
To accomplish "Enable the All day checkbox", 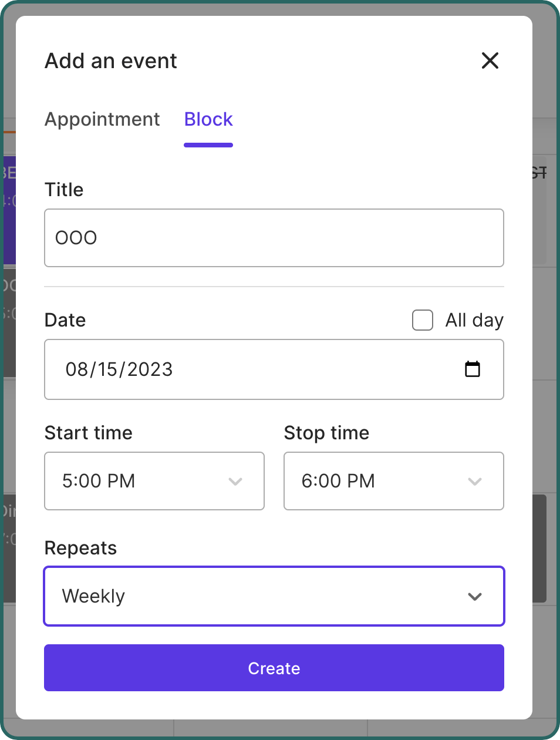I will pyautogui.click(x=423, y=320).
